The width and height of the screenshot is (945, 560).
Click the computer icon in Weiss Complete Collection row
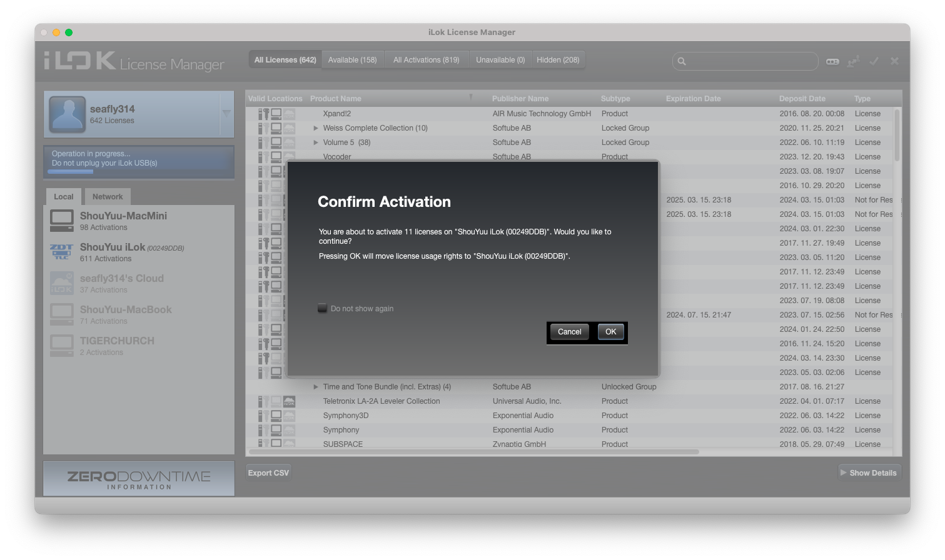pos(276,128)
